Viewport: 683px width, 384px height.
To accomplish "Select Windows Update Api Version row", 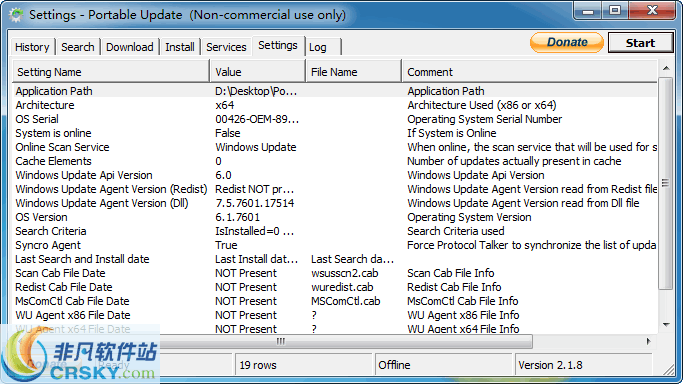I will 335,175.
